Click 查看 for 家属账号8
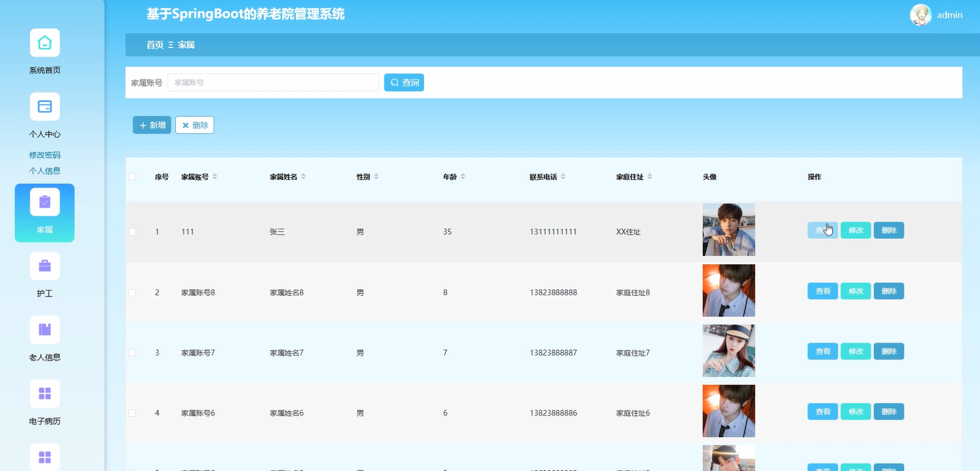 point(823,291)
